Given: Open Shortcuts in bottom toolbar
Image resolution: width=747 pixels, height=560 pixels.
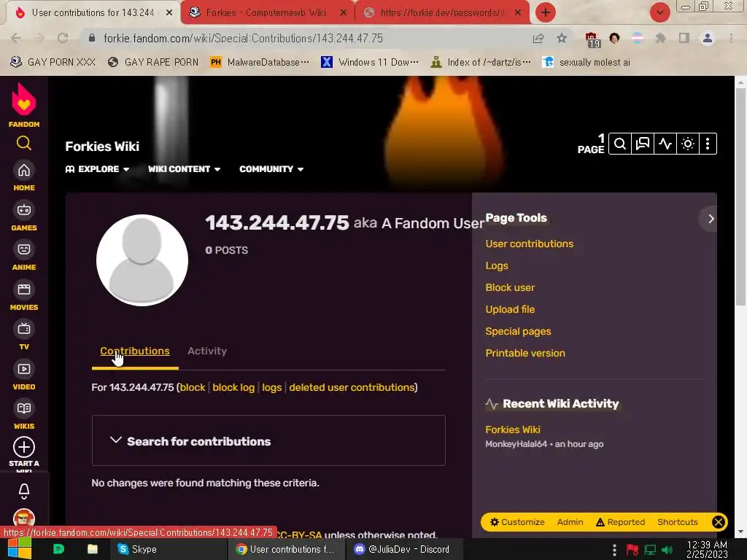Looking at the screenshot, I should 678,522.
